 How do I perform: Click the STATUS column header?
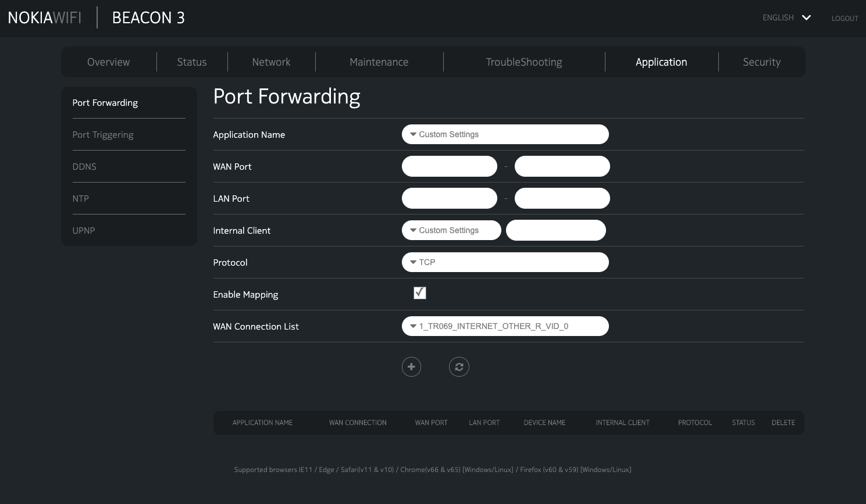click(743, 423)
